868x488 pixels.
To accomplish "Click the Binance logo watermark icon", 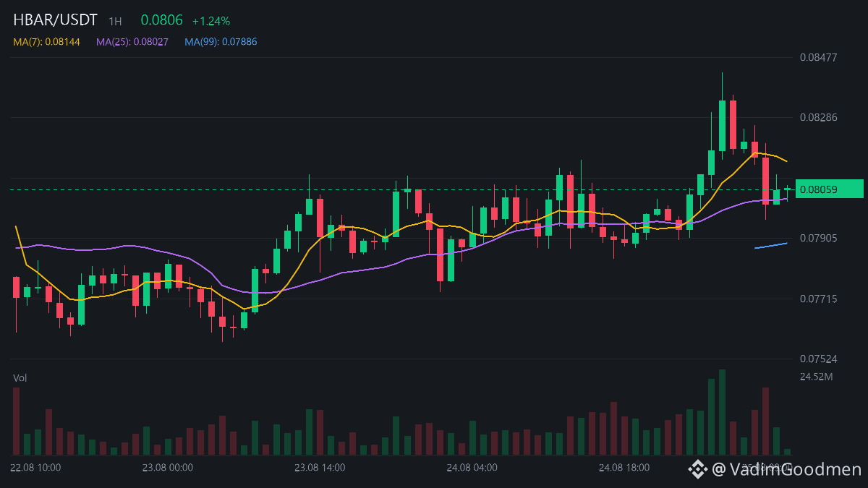I will (697, 469).
